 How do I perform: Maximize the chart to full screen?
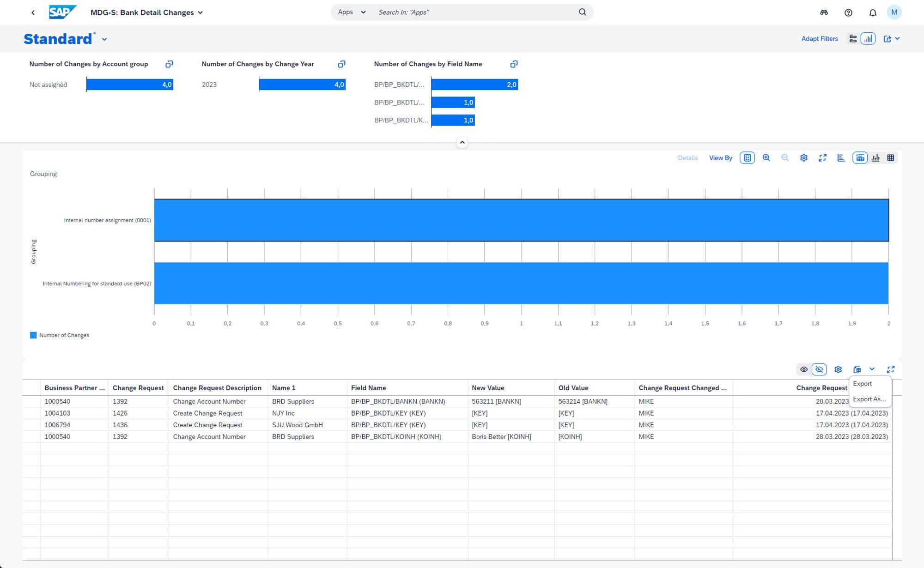point(822,158)
